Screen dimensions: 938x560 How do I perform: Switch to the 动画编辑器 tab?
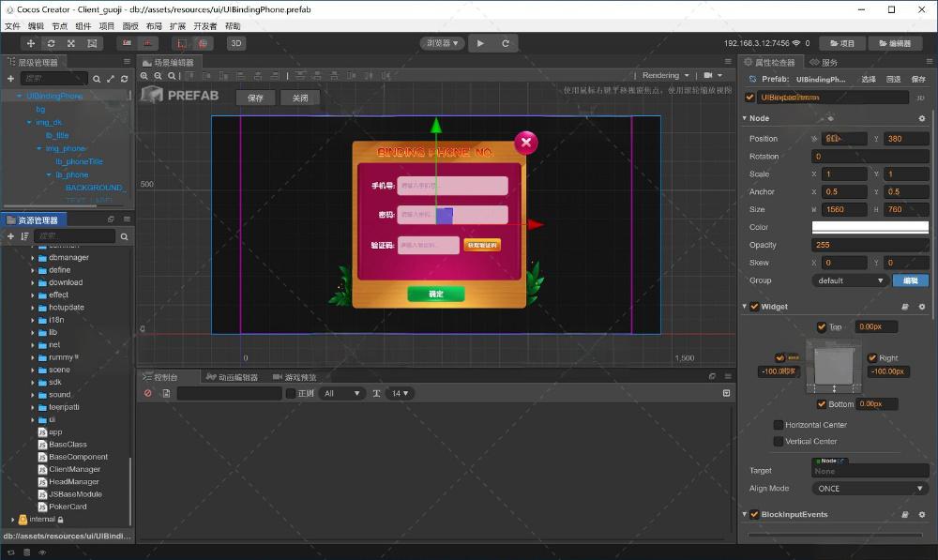[233, 377]
